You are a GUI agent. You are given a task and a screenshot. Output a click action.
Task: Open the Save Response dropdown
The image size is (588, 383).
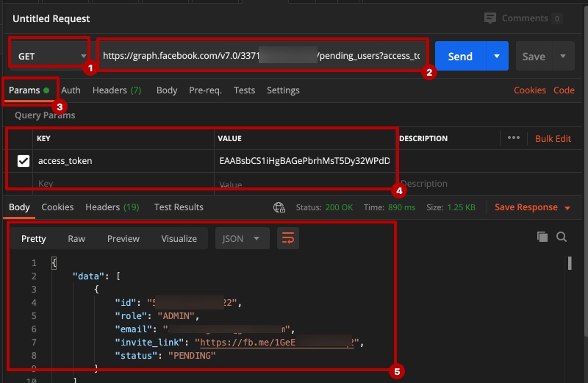pos(532,207)
